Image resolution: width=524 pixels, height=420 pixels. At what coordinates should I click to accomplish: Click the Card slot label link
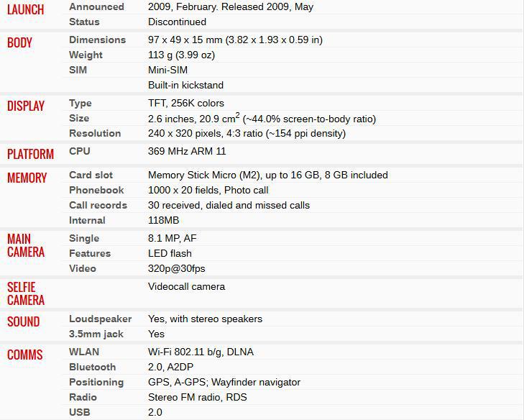(x=91, y=175)
